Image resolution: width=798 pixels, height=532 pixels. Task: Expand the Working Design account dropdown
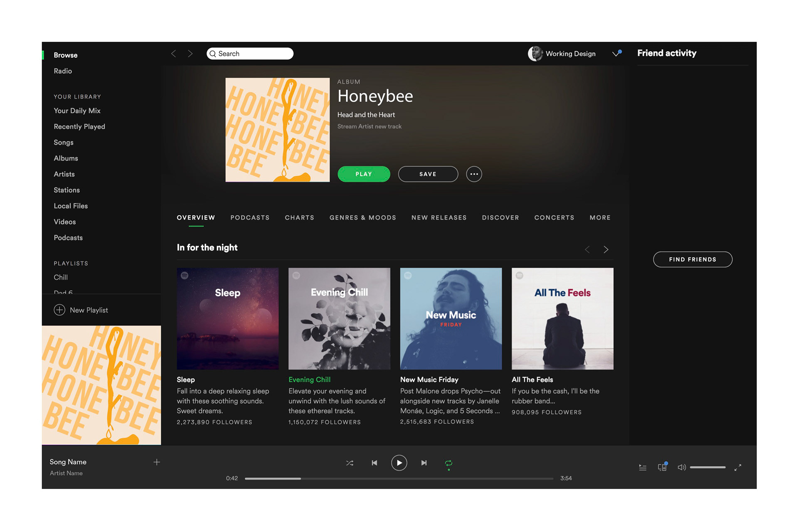[616, 54]
